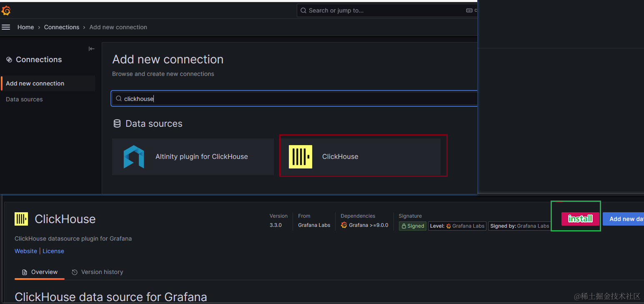Click the ClickHouse logo in plugin details header

(21, 219)
